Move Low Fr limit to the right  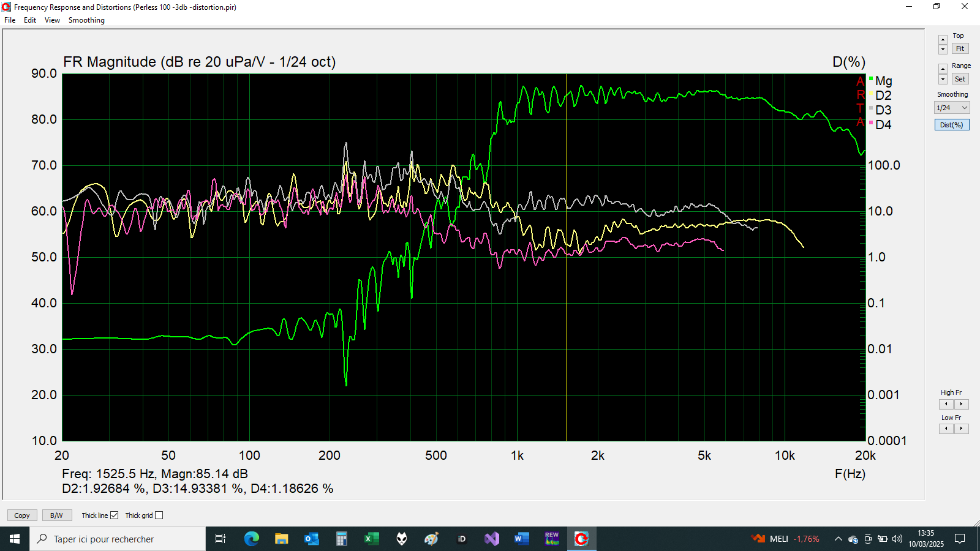(962, 429)
